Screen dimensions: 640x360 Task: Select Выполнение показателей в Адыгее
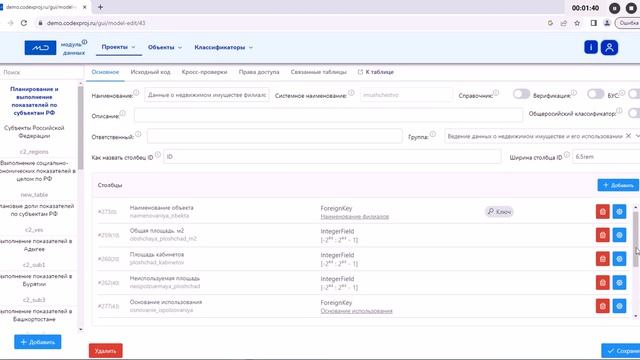point(36,245)
